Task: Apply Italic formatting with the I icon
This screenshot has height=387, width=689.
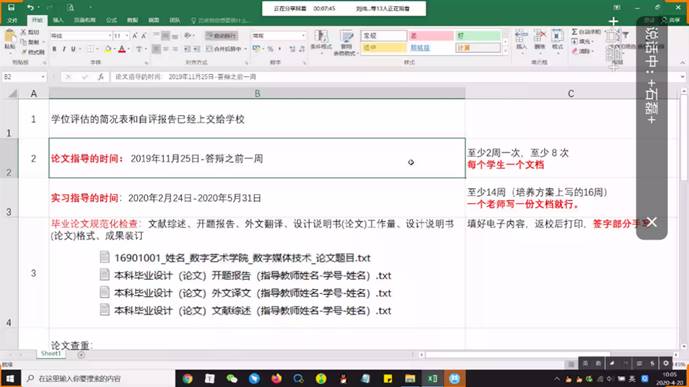Action: pyautogui.click(x=64, y=49)
